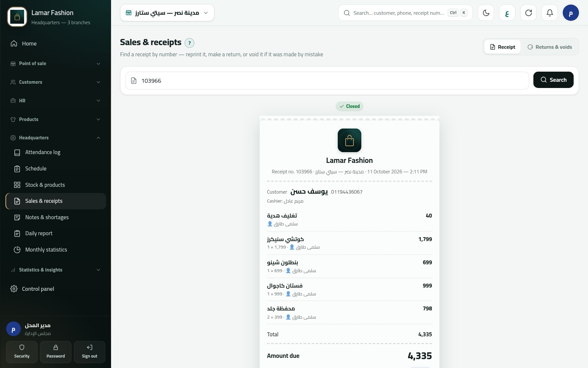This screenshot has height=368, width=588.
Task: Click customer name يوسف حسن
Action: [309, 192]
